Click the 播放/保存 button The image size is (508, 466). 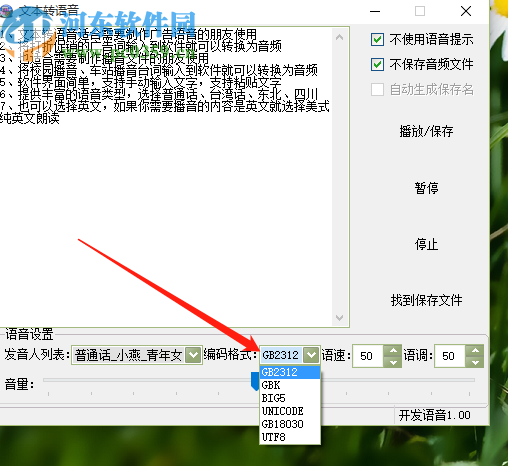426,131
